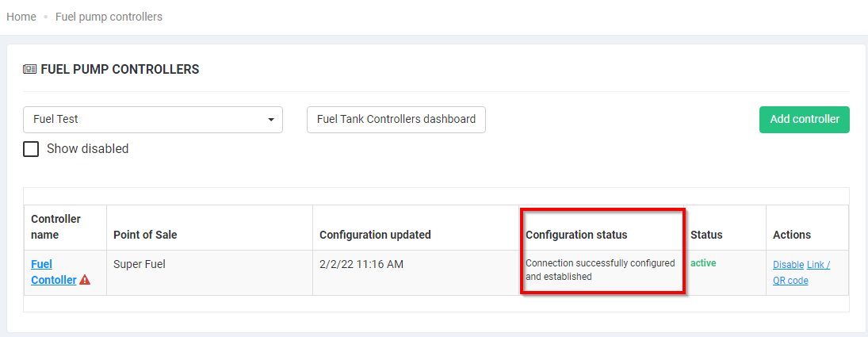Click the Status column header
Image resolution: width=868 pixels, height=337 pixels.
pyautogui.click(x=706, y=235)
